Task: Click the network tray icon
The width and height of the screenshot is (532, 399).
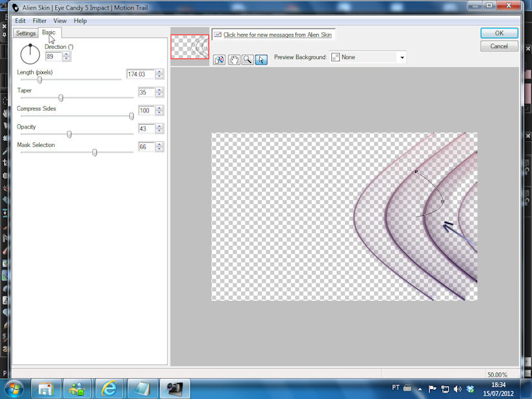Action: (x=445, y=389)
